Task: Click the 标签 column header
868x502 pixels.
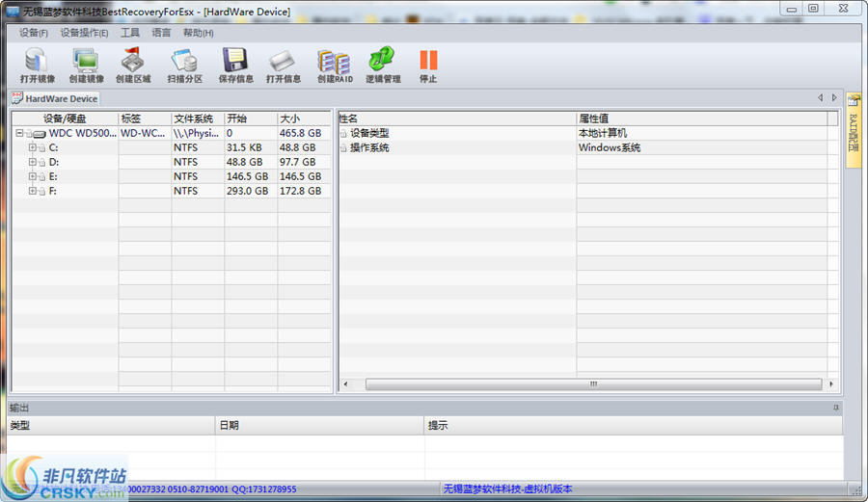Action: tap(145, 119)
